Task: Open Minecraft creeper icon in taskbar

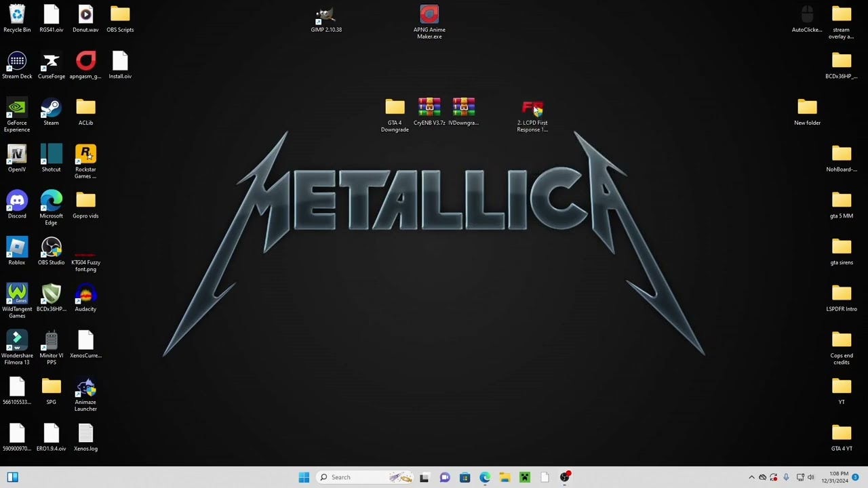Action: click(525, 477)
